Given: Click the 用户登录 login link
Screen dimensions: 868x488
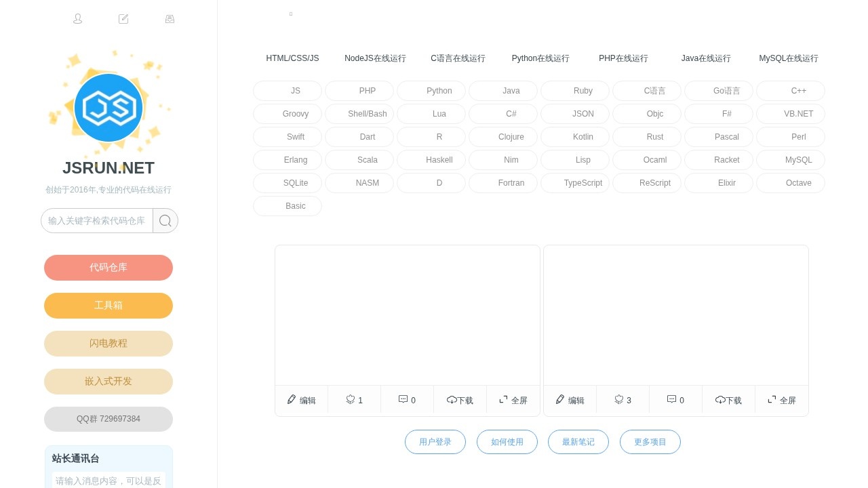Looking at the screenshot, I should pyautogui.click(x=435, y=442).
